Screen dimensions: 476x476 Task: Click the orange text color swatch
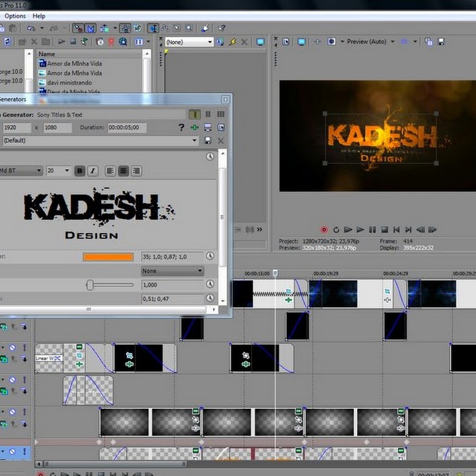pos(108,257)
